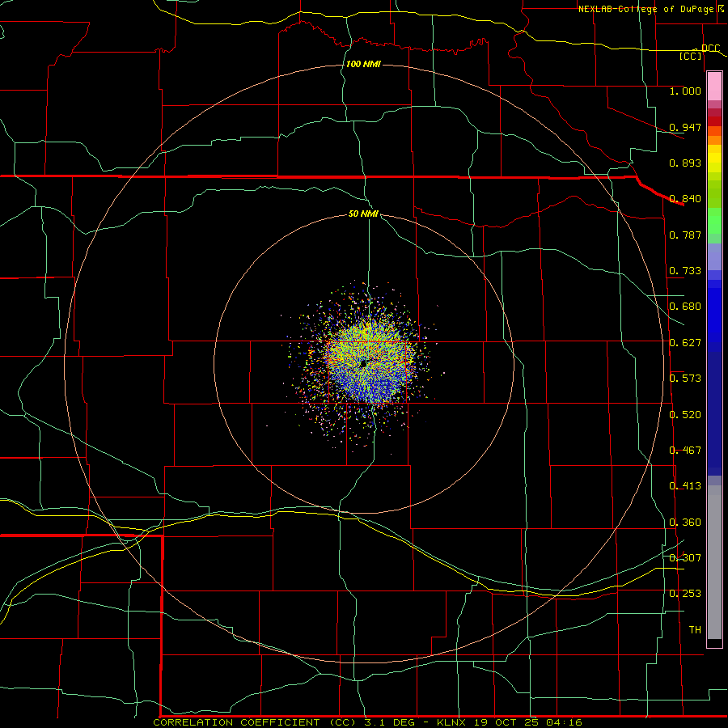Click the 19 OCT 25 date text
This screenshot has height=728, width=728.
(x=506, y=722)
